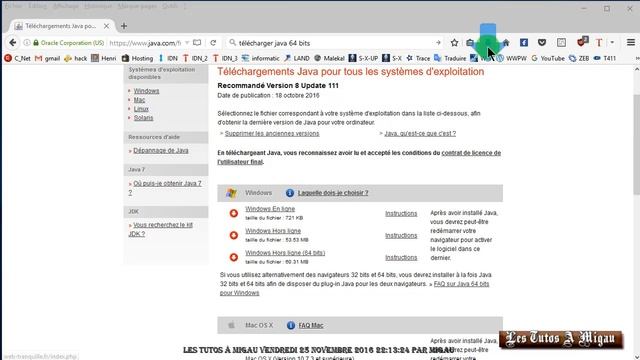Click the square screenshot extension icon
The height and width of the screenshot is (360, 640).
pos(562,42)
